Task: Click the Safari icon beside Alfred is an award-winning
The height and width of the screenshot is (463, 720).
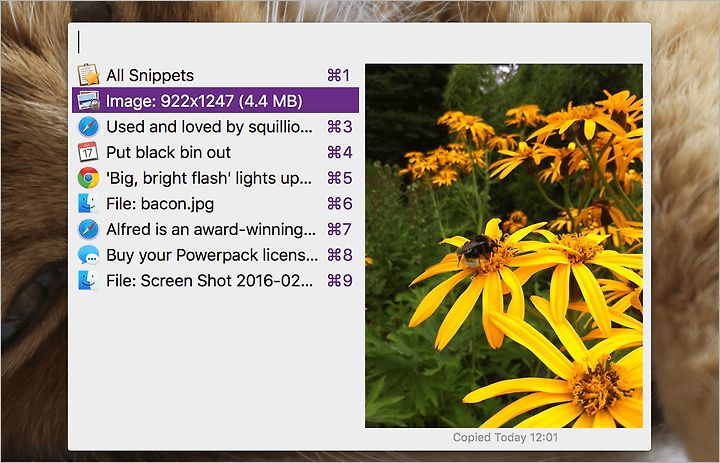Action: click(x=88, y=229)
